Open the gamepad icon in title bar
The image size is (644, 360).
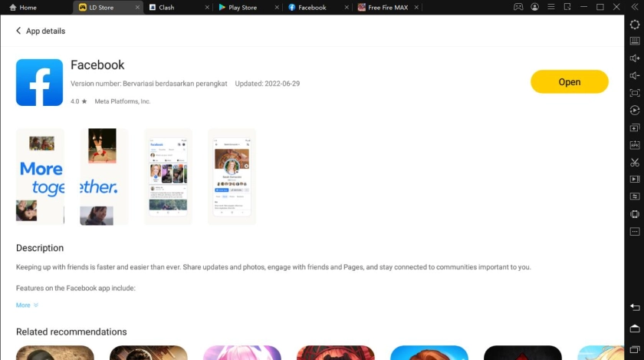point(518,7)
